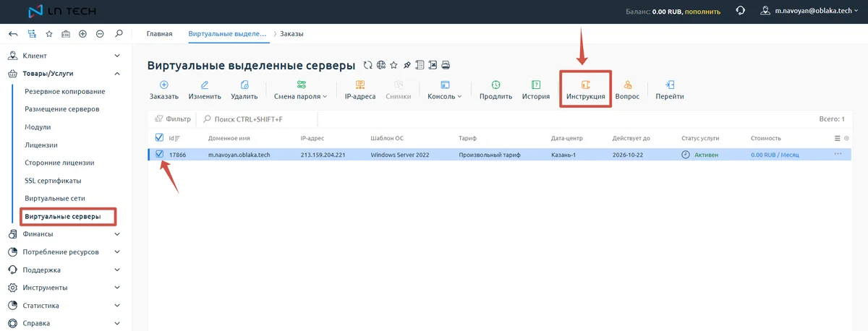Open the Инструкция instruction button
The width and height of the screenshot is (868, 331).
(586, 90)
